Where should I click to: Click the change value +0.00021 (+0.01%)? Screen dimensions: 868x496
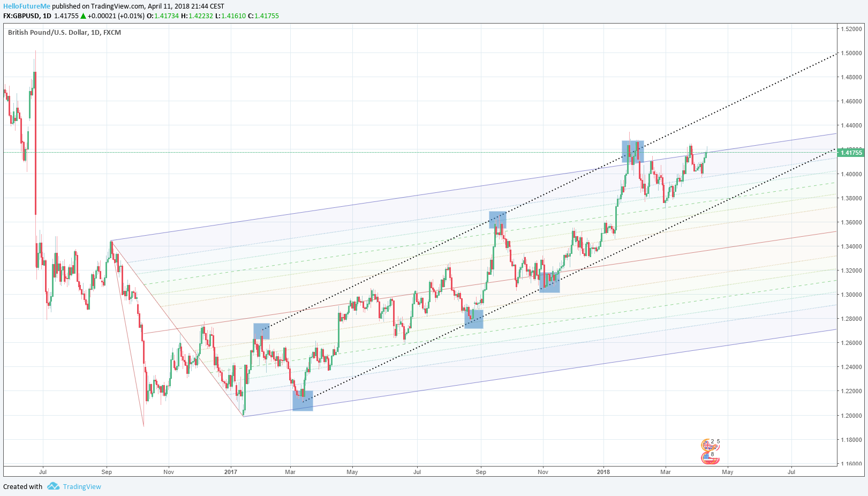[116, 16]
